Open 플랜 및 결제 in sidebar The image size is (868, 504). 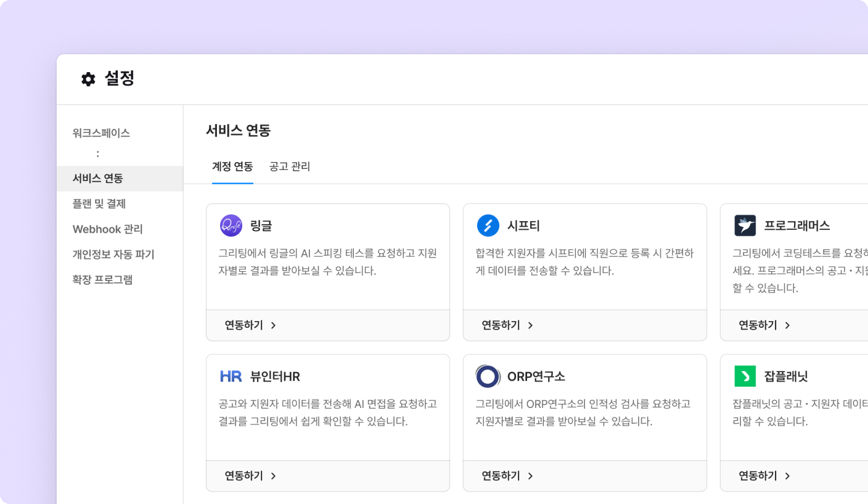(x=99, y=204)
